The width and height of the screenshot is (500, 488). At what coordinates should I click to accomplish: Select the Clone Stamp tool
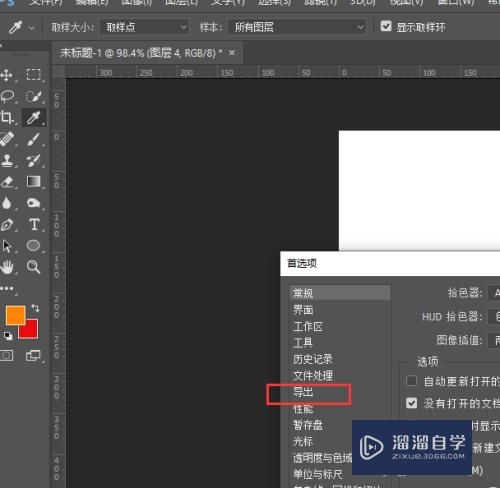pos(7,160)
